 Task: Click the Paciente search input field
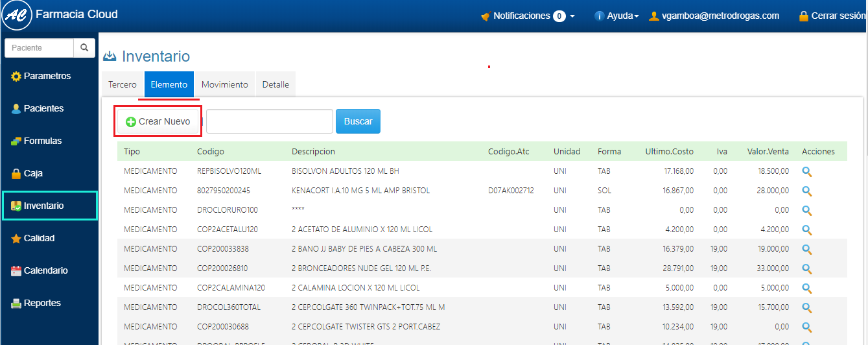(x=39, y=48)
